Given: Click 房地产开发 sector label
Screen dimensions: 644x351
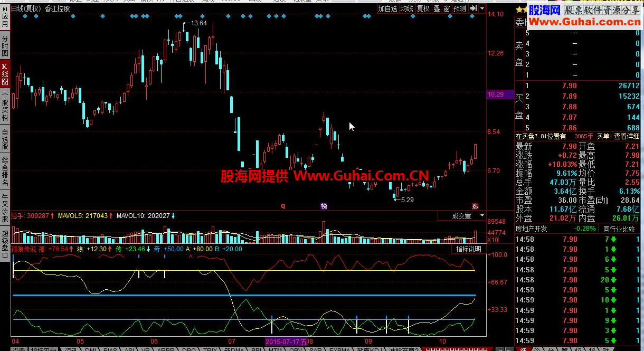Looking at the screenshot, I should click(532, 229).
